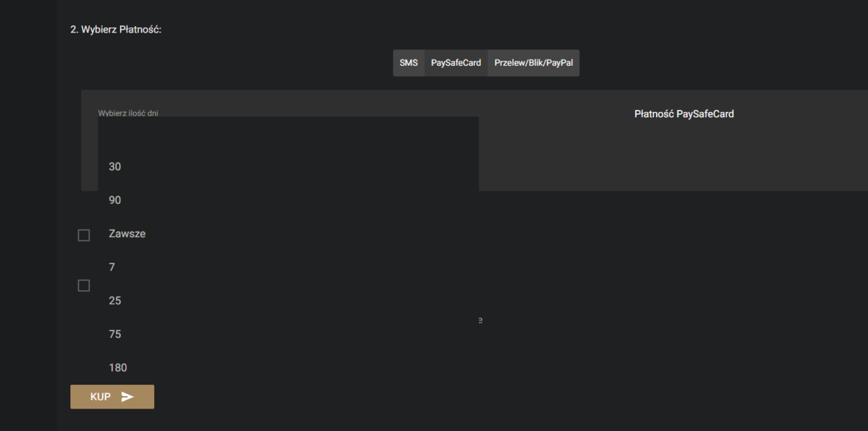Select the blank top dropdown entry
The height and width of the screenshot is (431, 868).
point(288,133)
